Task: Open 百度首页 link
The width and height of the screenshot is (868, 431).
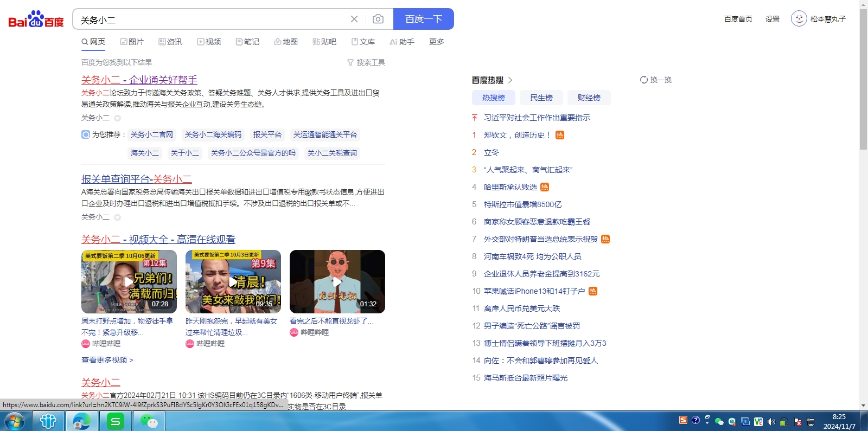Action: coord(738,19)
